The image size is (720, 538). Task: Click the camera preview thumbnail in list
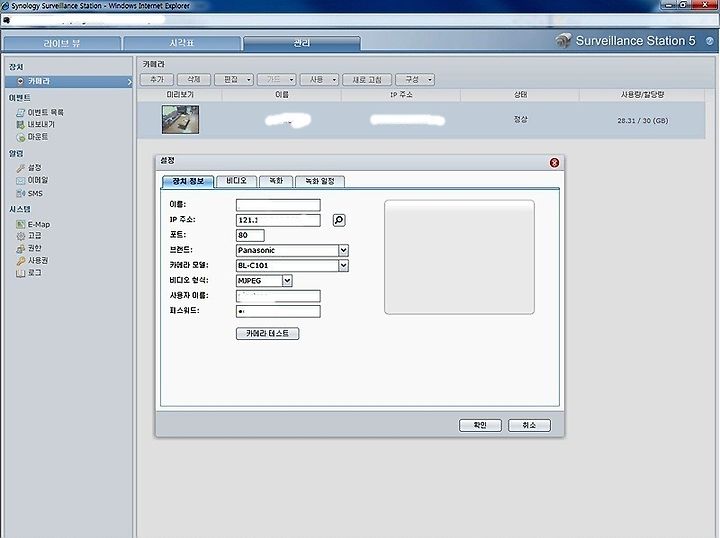[180, 120]
